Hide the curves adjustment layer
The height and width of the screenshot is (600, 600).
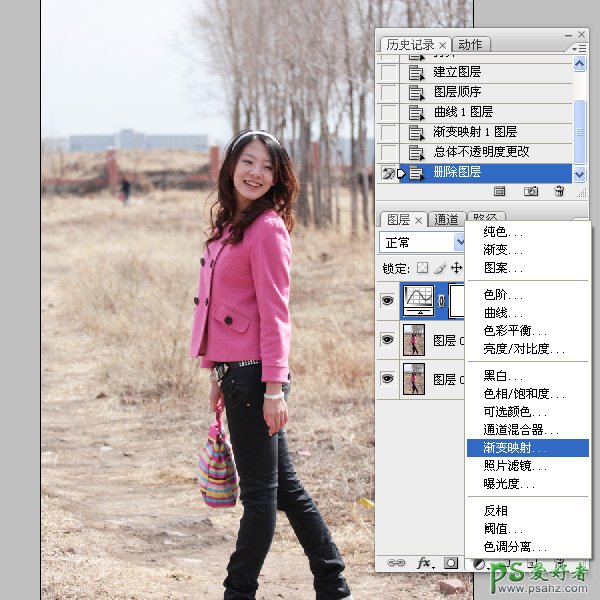pyautogui.click(x=387, y=300)
